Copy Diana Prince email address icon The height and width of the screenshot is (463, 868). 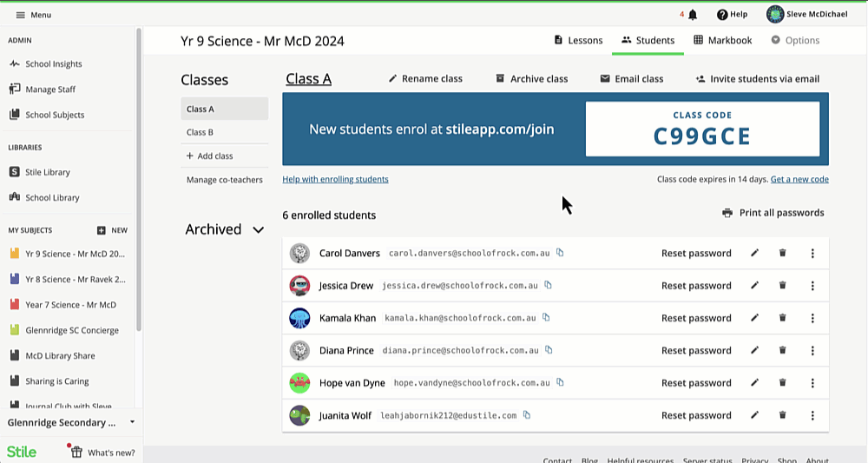(x=549, y=350)
